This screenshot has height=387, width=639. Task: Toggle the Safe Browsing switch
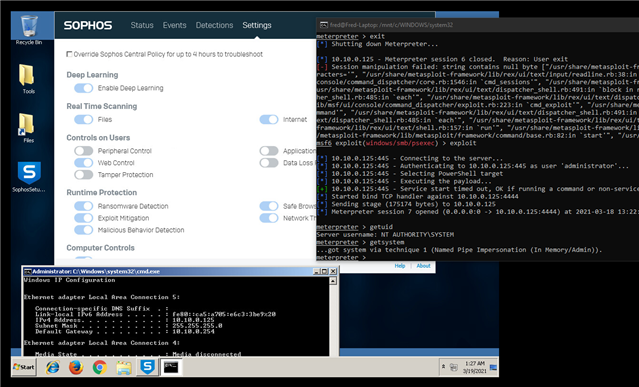click(x=269, y=206)
